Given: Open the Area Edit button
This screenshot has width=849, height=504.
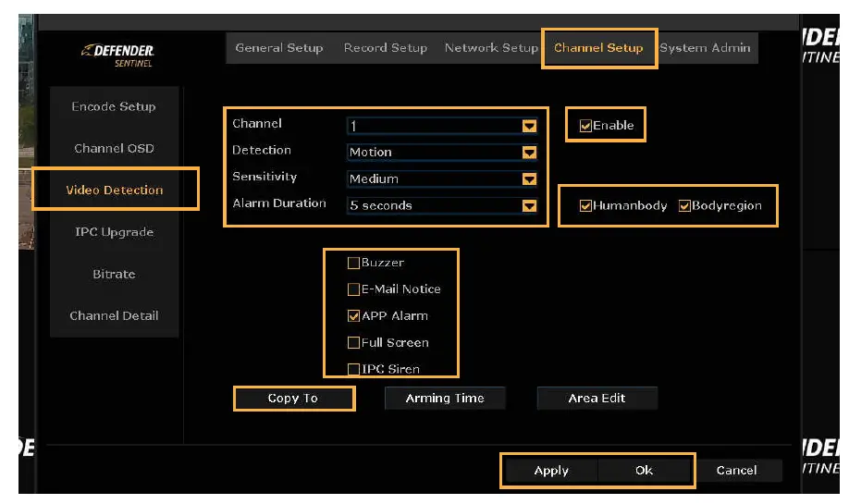Looking at the screenshot, I should [597, 399].
